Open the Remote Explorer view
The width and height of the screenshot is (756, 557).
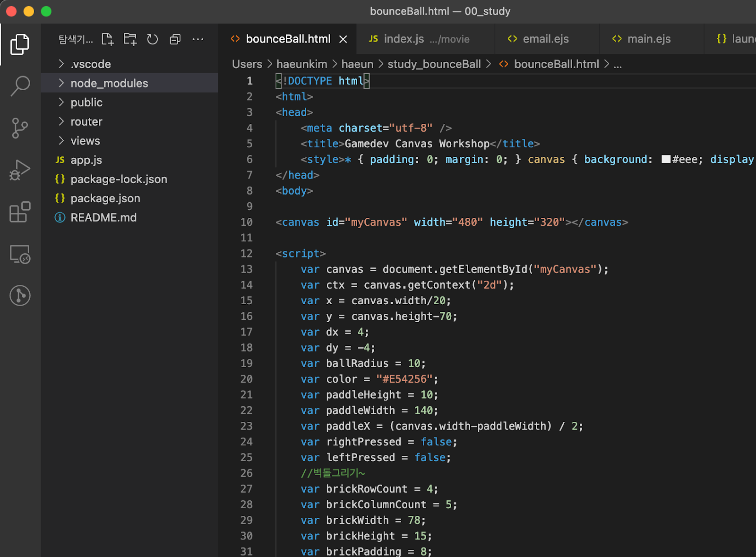pyautogui.click(x=20, y=254)
